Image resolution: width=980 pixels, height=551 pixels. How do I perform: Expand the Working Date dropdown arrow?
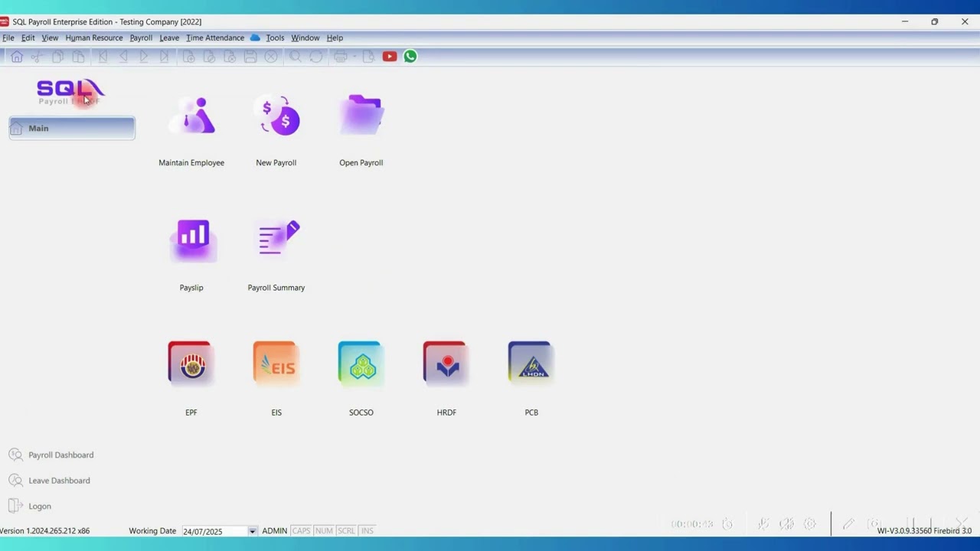click(x=252, y=531)
